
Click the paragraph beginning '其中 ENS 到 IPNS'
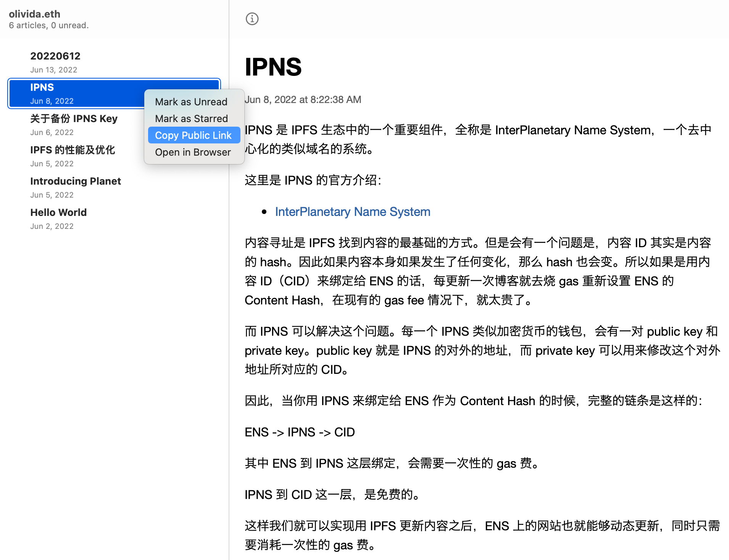point(392,463)
